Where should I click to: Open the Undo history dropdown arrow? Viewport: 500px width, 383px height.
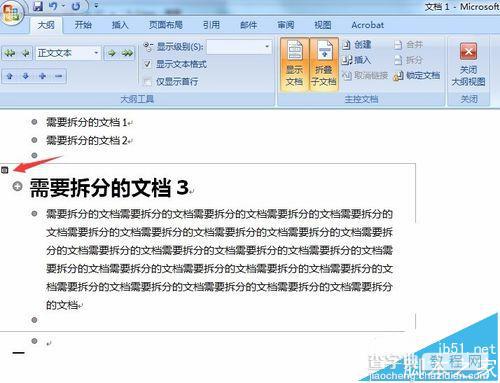(63, 6)
